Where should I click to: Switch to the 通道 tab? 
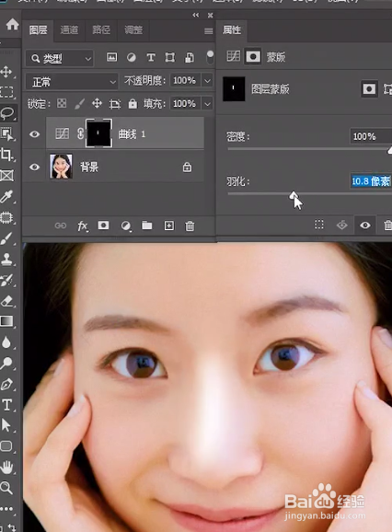(x=69, y=30)
